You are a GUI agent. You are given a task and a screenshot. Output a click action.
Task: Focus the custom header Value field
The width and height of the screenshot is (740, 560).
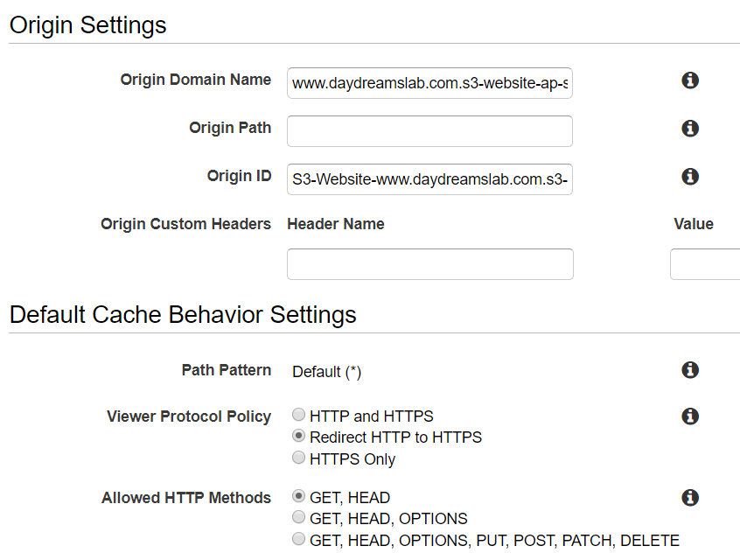tap(705, 264)
